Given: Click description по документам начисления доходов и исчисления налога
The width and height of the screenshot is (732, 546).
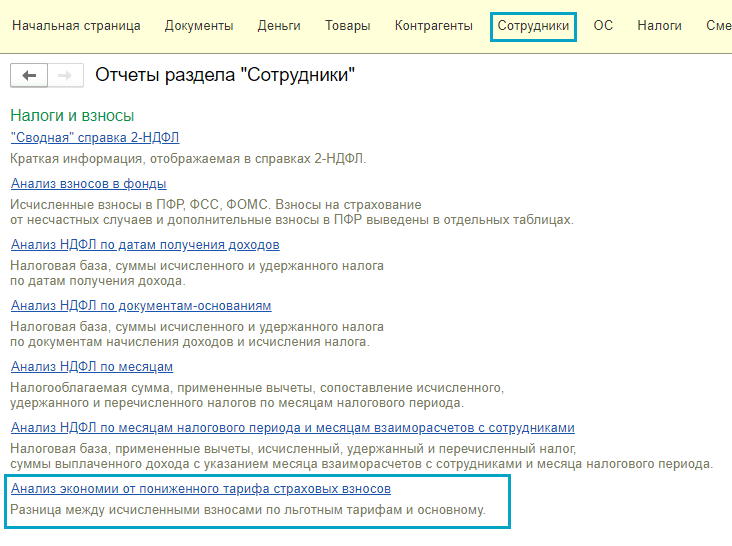Looking at the screenshot, I should [x=190, y=342].
